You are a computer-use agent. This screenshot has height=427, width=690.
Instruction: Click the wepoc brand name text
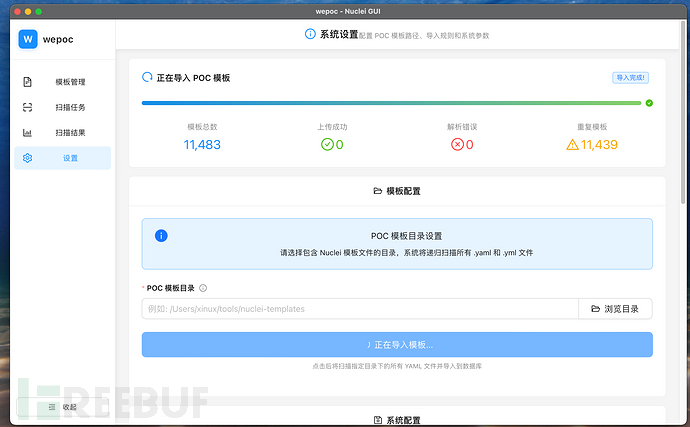pyautogui.click(x=58, y=40)
